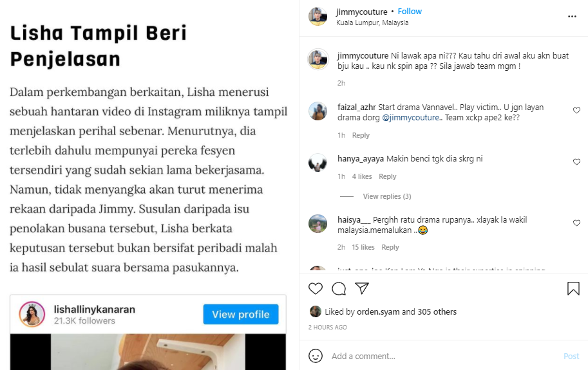This screenshot has height=370, width=588.
Task: Open the three-dot more options menu
Action: pyautogui.click(x=572, y=17)
